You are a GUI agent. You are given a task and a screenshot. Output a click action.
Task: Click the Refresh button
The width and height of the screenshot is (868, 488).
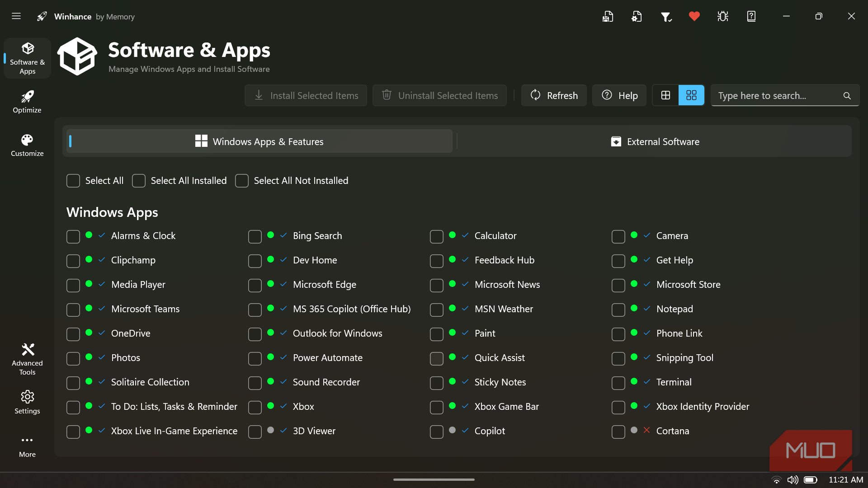click(554, 95)
